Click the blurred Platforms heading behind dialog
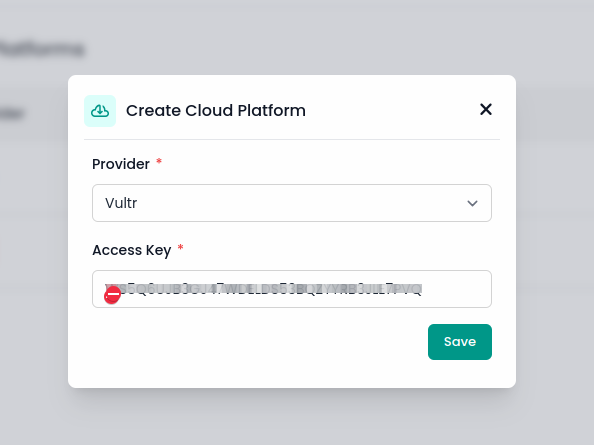Screen dimensions: 594x445 coord(42,49)
